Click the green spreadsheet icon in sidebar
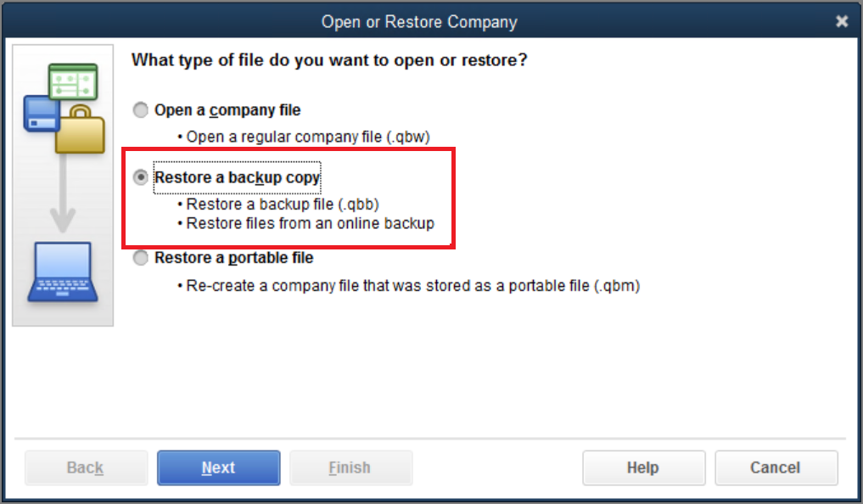Viewport: 863px width, 504px height. coord(73,82)
